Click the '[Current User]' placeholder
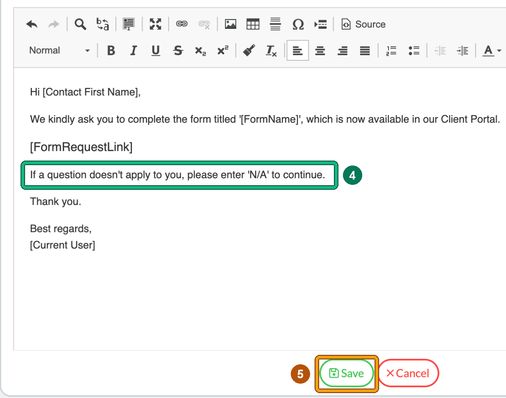506x398 pixels. [62, 245]
